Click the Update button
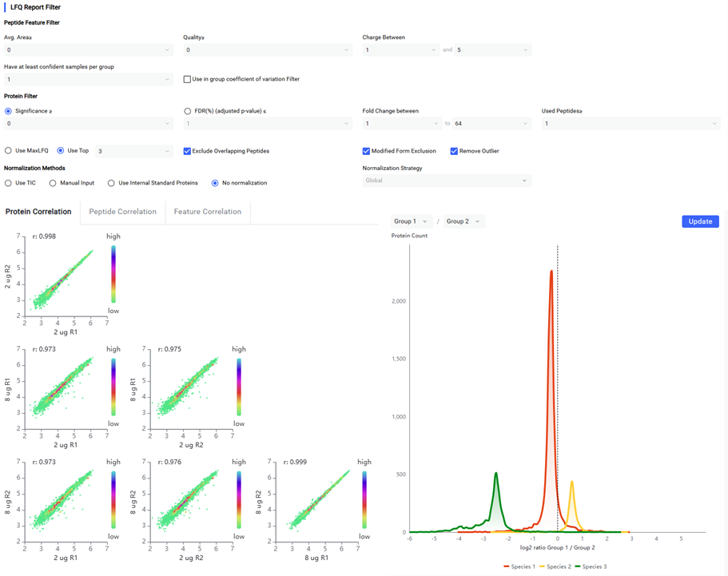This screenshot has height=576, width=728. pos(700,221)
